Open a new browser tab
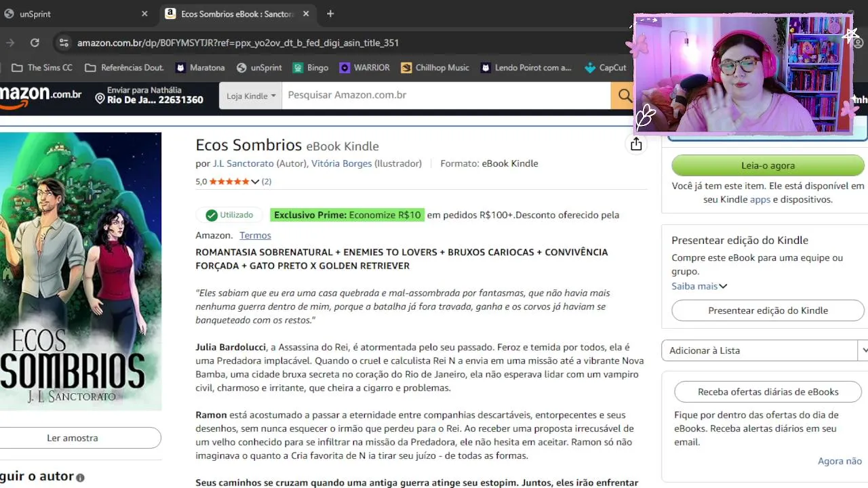 [x=330, y=14]
